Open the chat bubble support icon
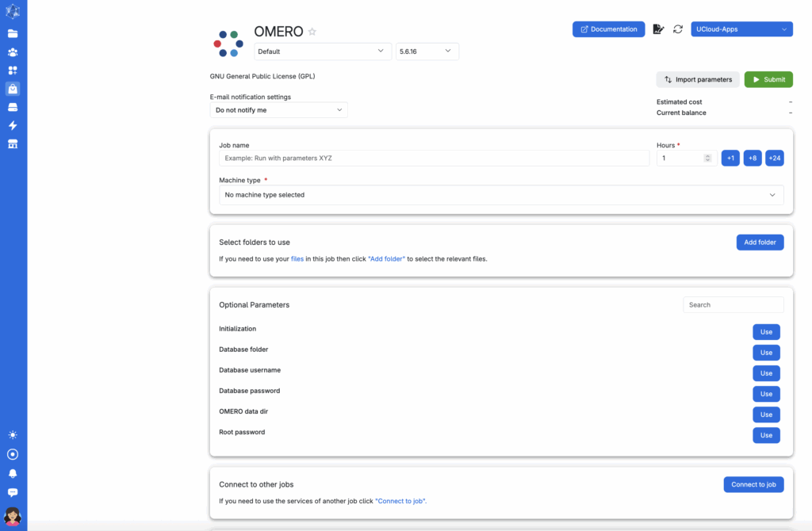Viewport: 812px width, 531px height. pos(13,493)
